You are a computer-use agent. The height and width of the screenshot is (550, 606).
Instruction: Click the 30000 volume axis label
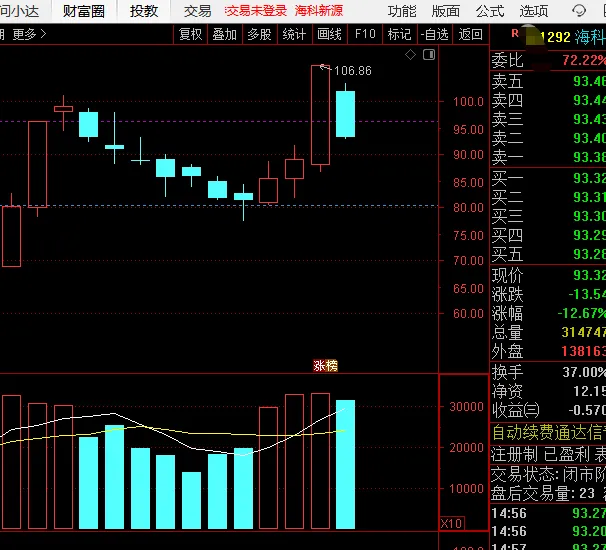point(466,407)
